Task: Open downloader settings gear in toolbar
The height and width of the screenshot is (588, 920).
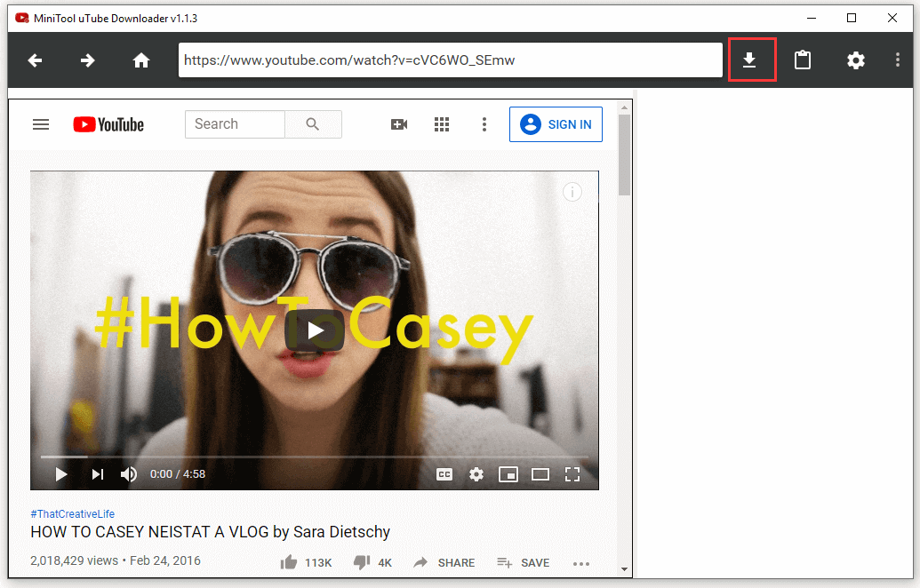Action: [x=855, y=60]
